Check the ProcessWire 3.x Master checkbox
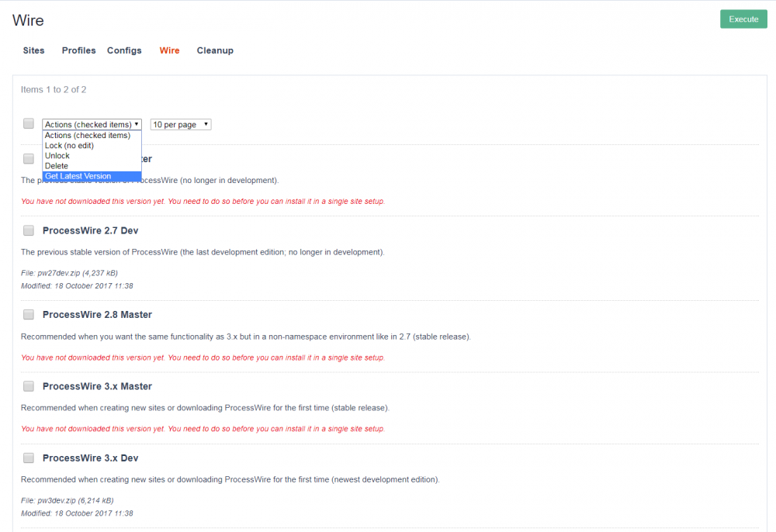Viewport: 776px width, 532px height. [x=28, y=385]
